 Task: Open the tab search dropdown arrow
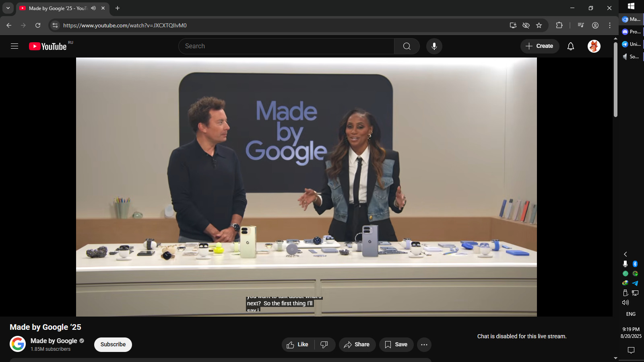click(8, 8)
